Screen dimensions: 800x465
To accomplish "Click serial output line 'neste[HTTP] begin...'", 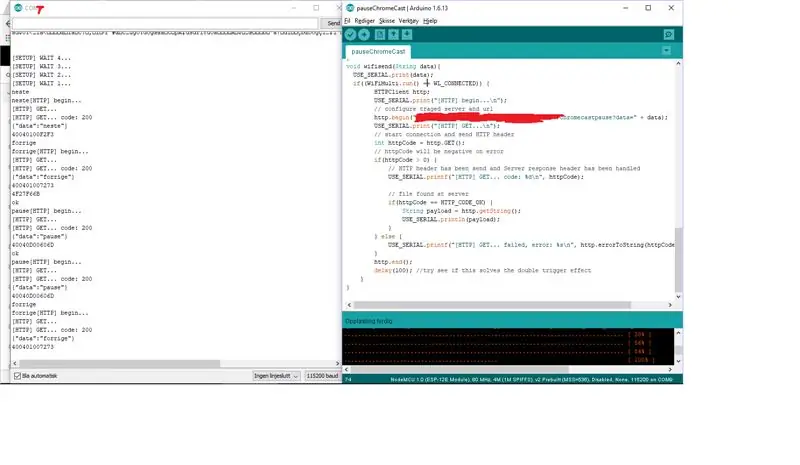I will coord(46,100).
